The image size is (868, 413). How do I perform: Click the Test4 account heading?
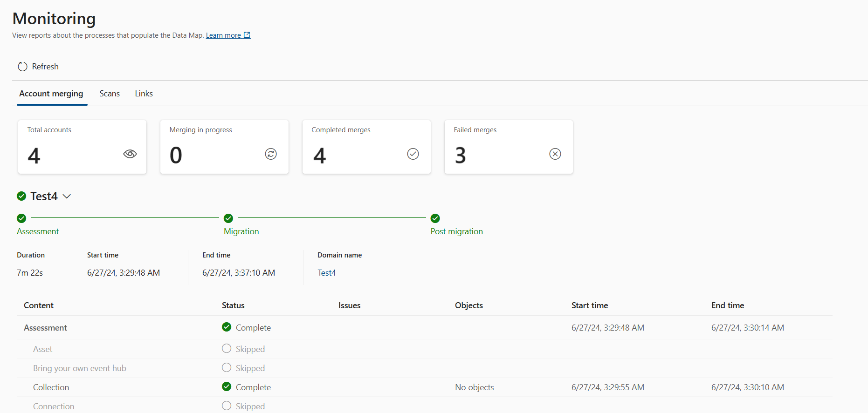pos(44,196)
